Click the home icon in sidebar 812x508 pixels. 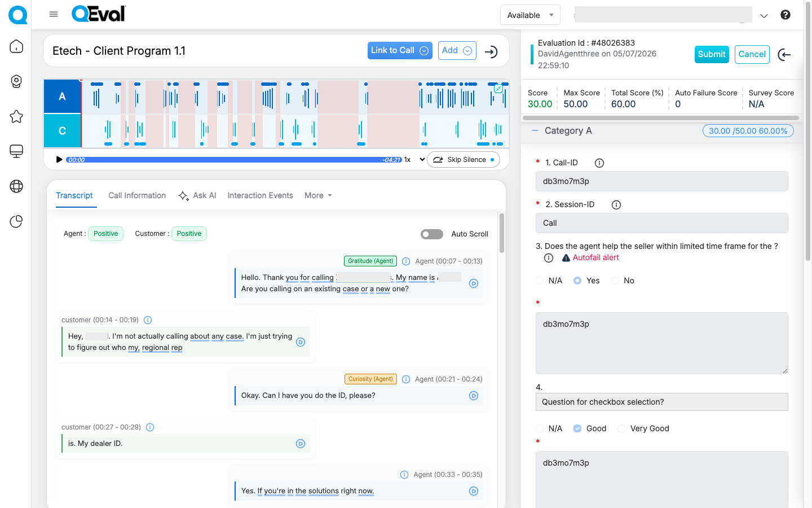(16, 46)
